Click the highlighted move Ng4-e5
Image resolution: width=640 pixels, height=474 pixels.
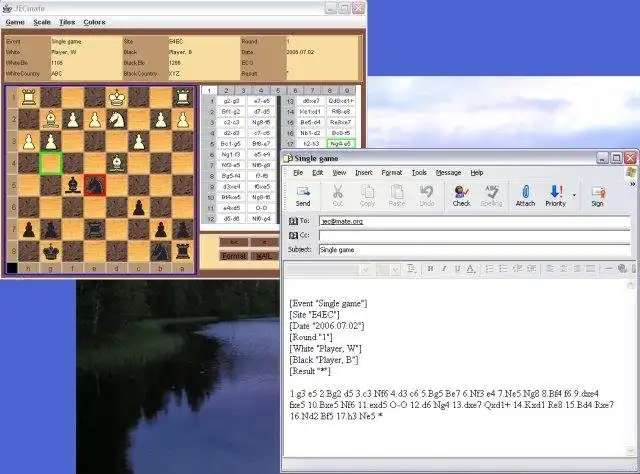[341, 144]
